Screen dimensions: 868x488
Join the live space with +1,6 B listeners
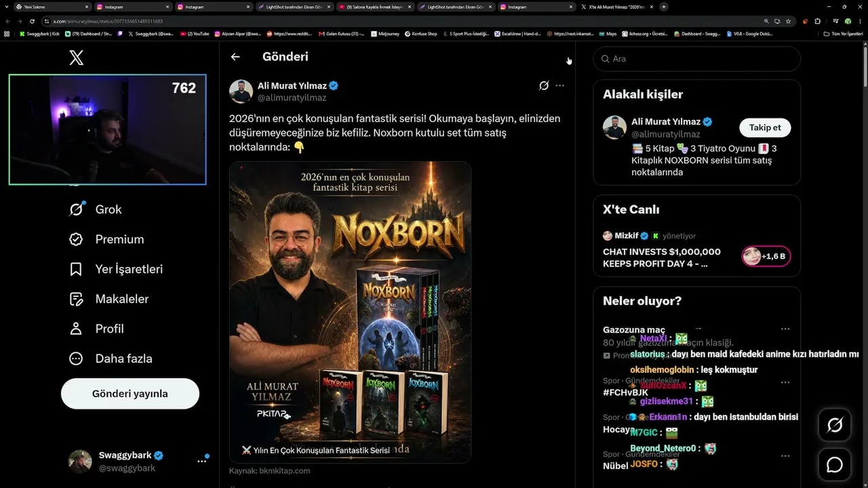coord(766,256)
